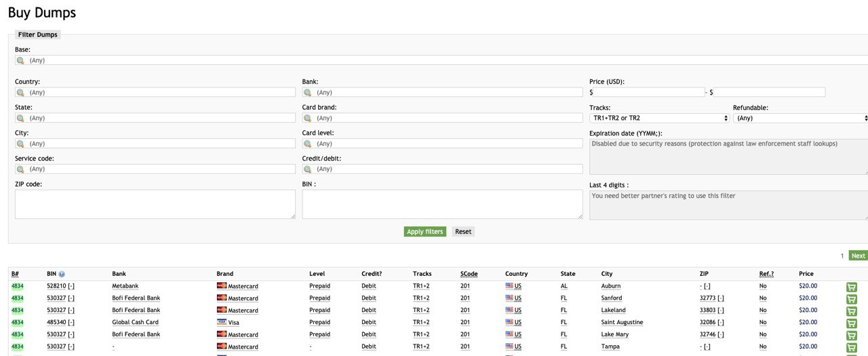Click the magnifier icon in the State filter
The width and height of the screenshot is (868, 356).
coord(20,118)
